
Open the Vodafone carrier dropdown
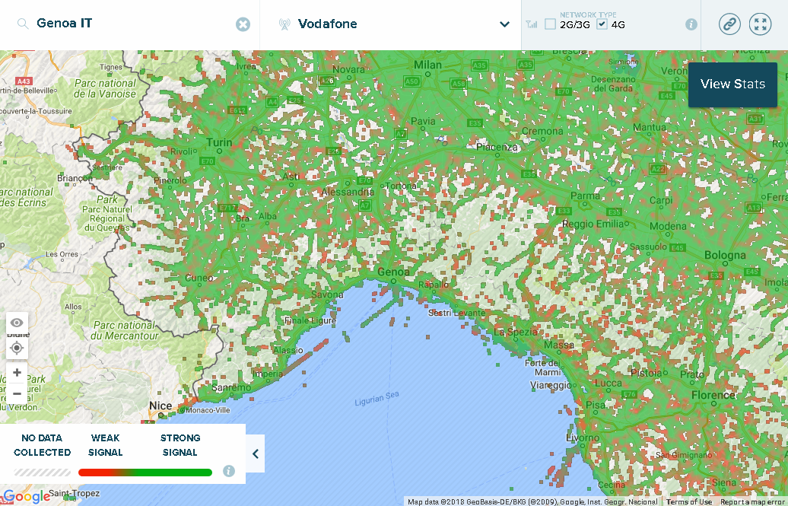click(x=390, y=24)
